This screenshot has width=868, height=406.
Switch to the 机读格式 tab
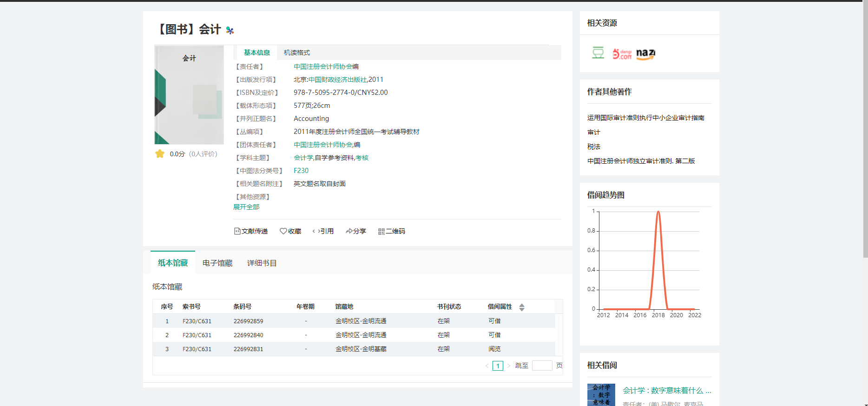pyautogui.click(x=296, y=53)
